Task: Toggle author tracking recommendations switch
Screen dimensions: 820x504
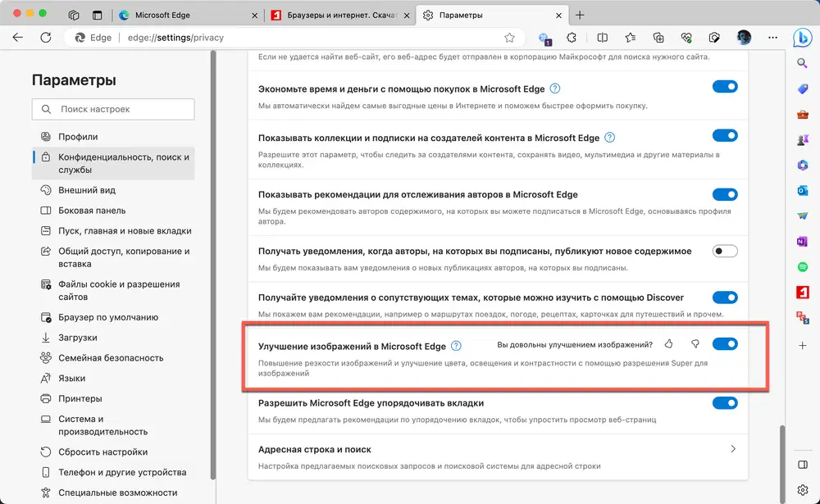Action: tap(725, 194)
